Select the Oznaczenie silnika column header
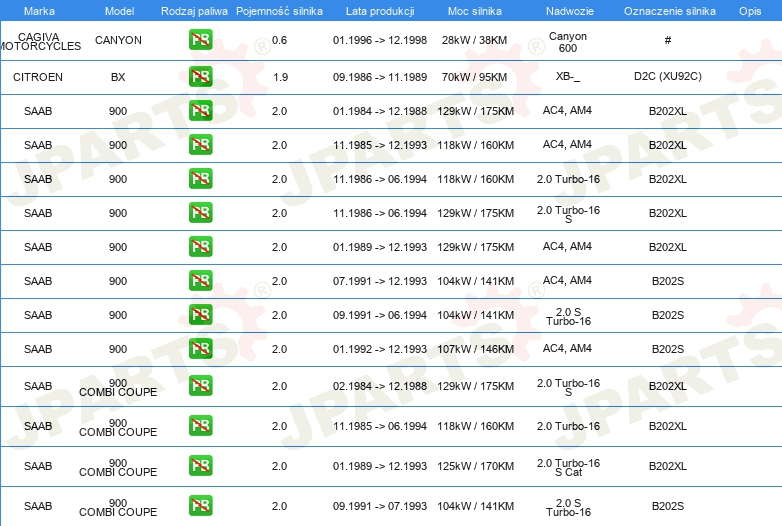782x526 pixels. pyautogui.click(x=667, y=11)
